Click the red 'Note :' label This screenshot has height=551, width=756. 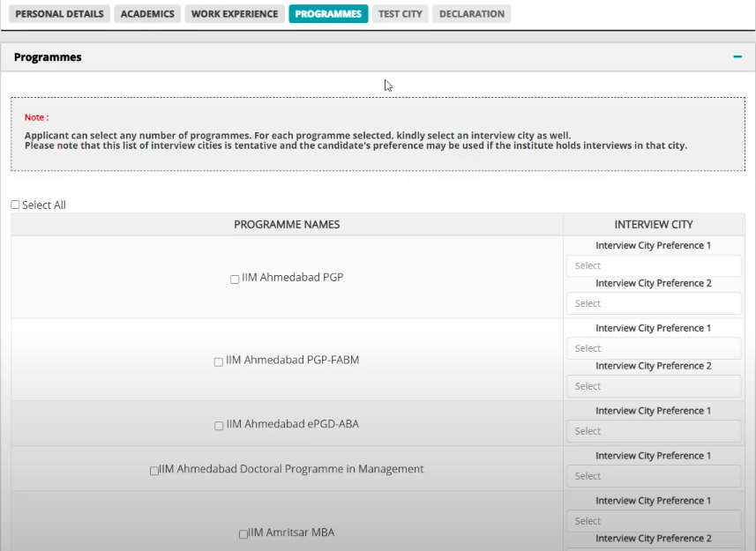click(37, 117)
